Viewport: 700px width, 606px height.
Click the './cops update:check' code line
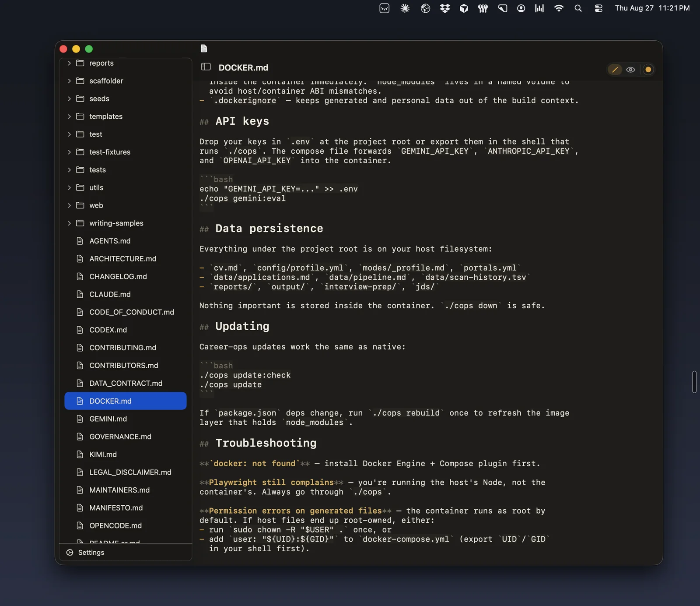click(245, 375)
